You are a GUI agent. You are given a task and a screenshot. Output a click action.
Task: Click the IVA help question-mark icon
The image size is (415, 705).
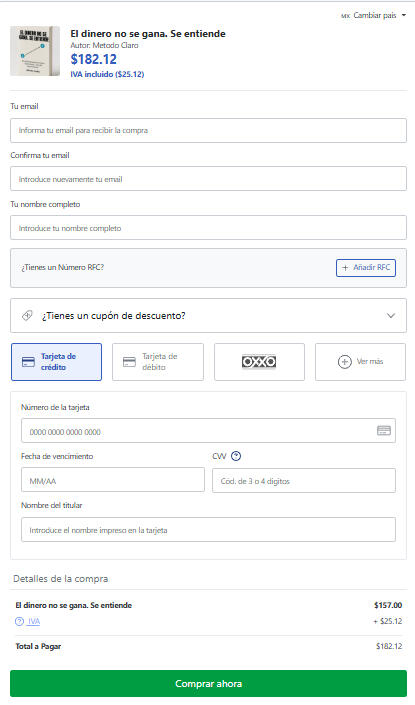(x=19, y=621)
